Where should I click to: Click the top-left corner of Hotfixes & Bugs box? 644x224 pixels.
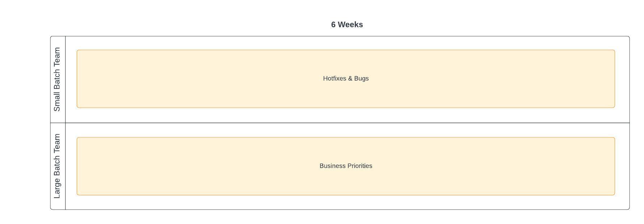click(x=77, y=51)
